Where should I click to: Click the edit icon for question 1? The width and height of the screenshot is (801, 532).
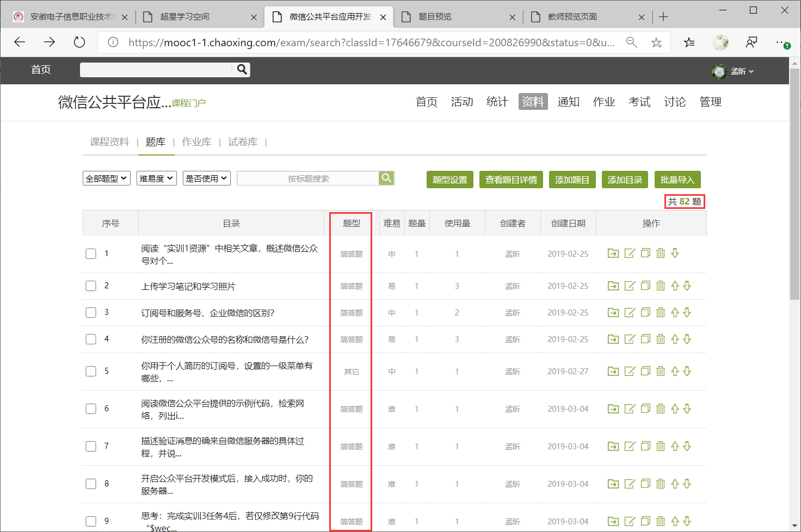(630, 253)
